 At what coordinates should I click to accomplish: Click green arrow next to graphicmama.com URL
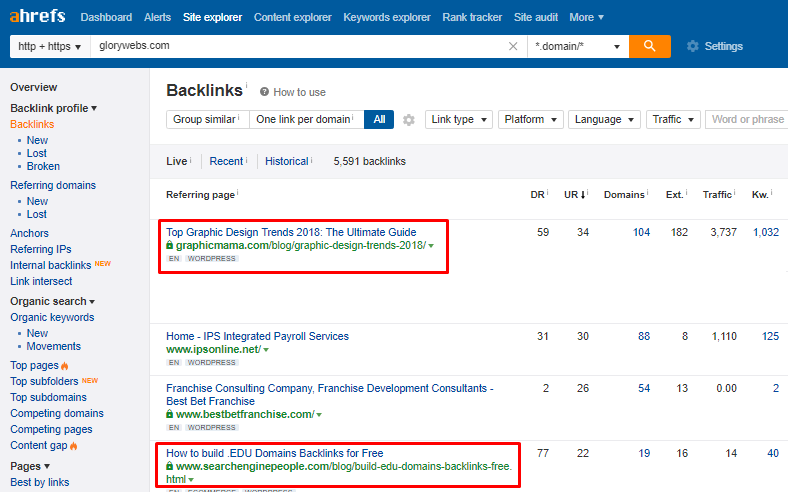(x=431, y=246)
